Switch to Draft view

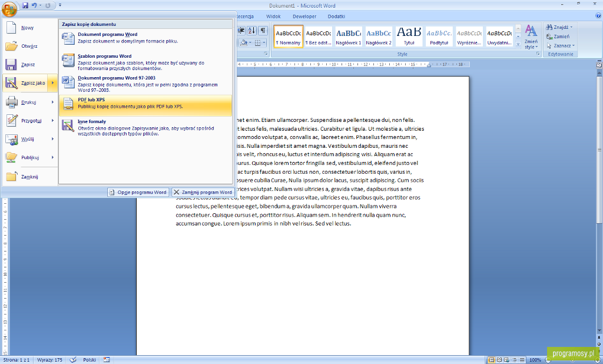tap(522, 360)
